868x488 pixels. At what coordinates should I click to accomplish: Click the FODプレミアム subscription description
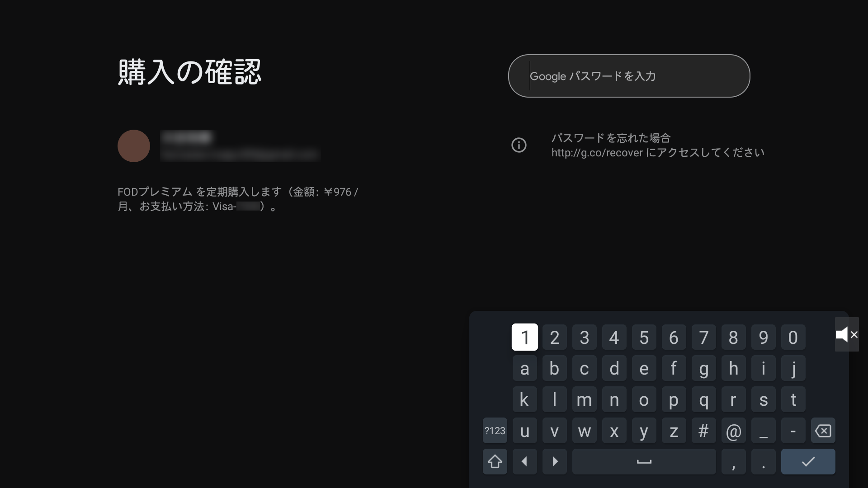click(238, 199)
